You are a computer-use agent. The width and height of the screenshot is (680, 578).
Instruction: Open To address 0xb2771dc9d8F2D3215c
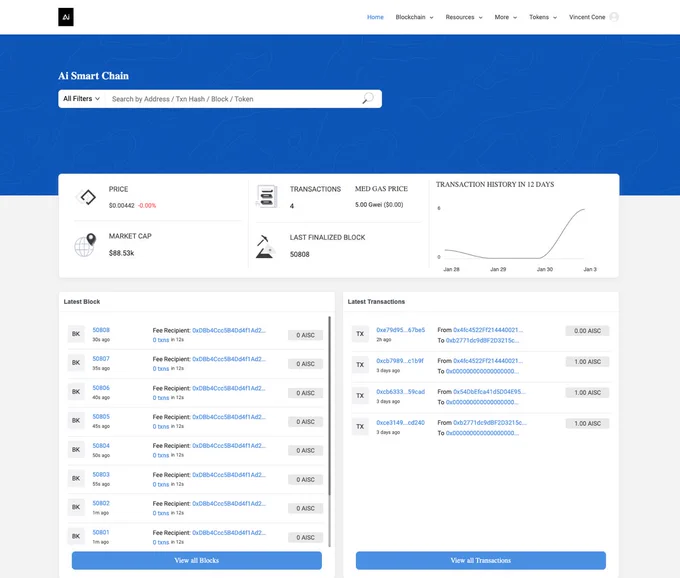[482, 340]
